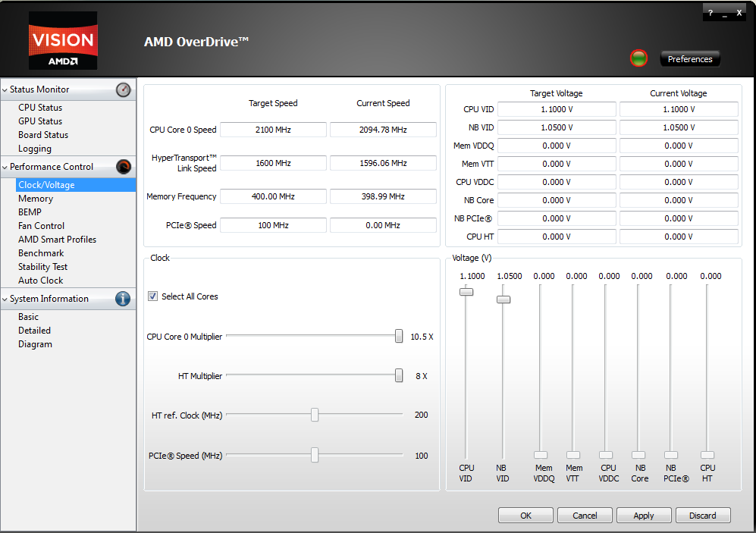Toggle the Select All Cores checkbox

tap(153, 296)
